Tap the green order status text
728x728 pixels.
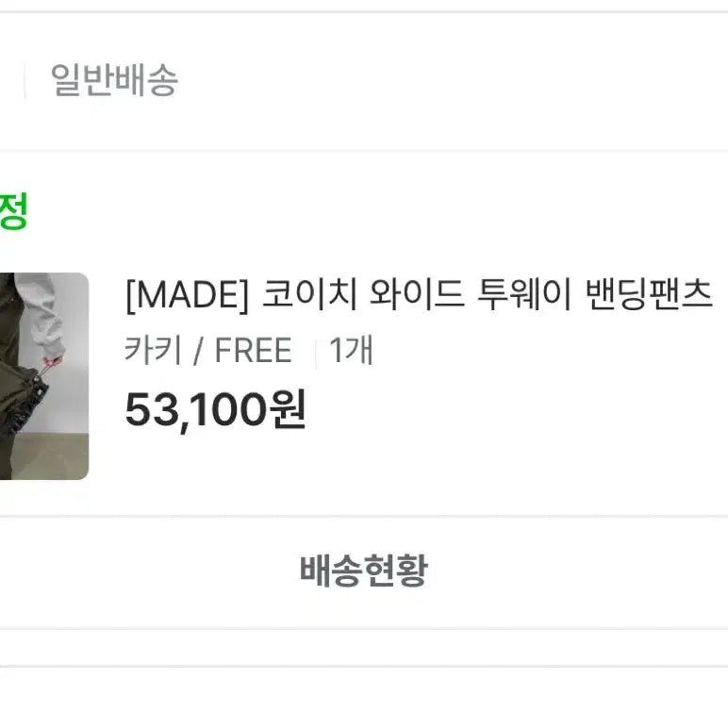coord(11,213)
